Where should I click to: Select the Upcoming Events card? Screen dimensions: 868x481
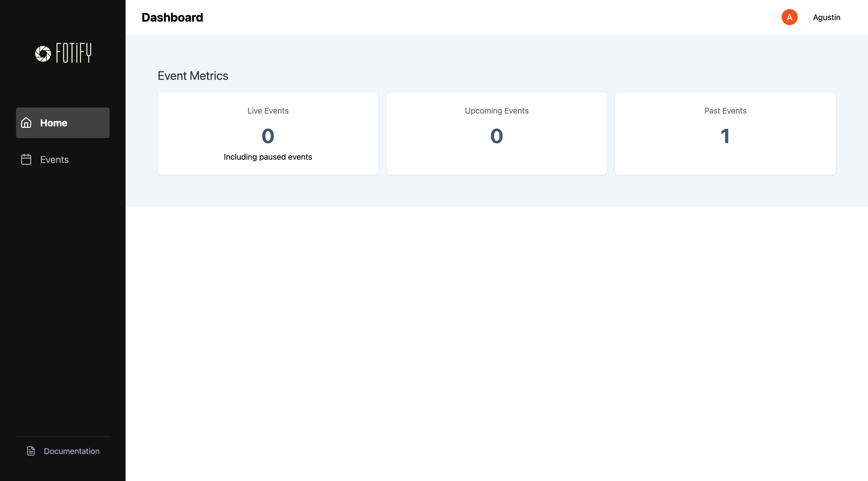click(x=496, y=133)
